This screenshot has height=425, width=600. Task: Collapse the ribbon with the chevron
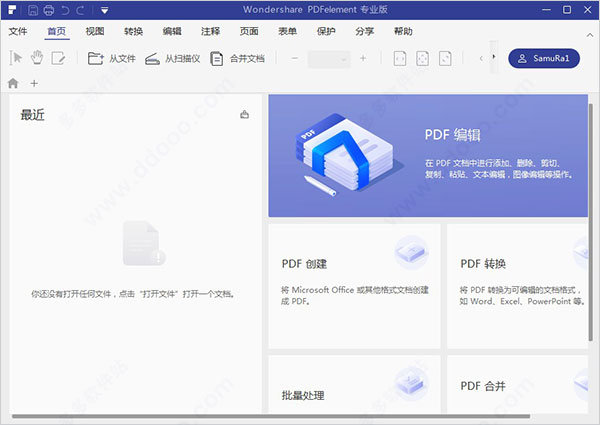[590, 35]
